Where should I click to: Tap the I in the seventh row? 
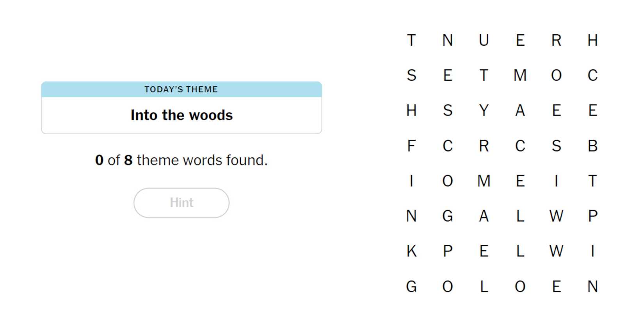[x=592, y=251]
